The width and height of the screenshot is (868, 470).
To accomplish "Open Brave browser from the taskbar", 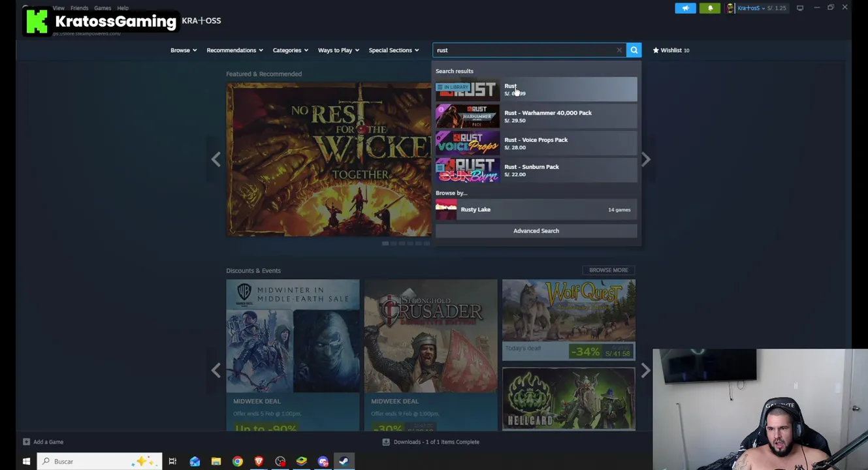I will [x=259, y=462].
